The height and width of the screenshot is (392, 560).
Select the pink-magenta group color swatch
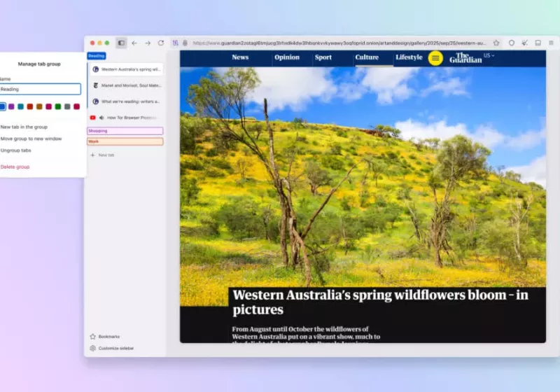(48, 106)
